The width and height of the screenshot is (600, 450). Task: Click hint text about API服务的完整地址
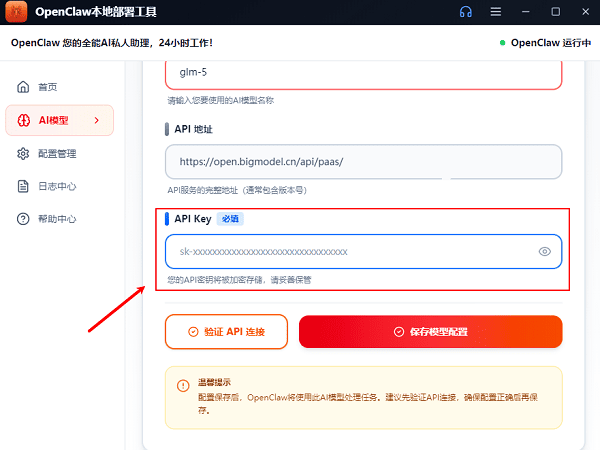click(237, 190)
